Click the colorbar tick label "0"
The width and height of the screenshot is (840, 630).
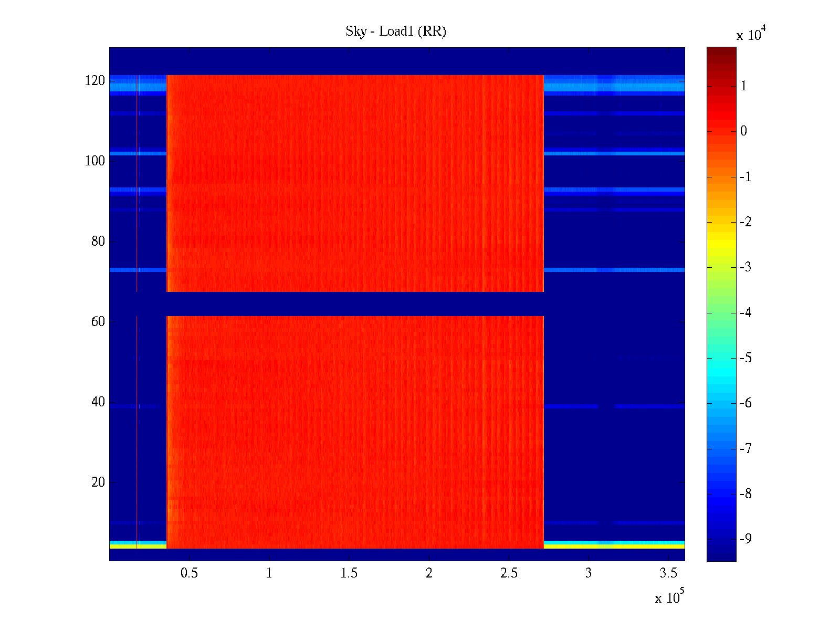coord(743,131)
